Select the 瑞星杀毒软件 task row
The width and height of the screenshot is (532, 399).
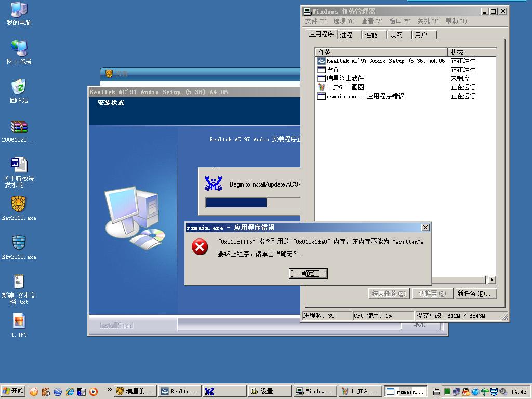(x=406, y=78)
